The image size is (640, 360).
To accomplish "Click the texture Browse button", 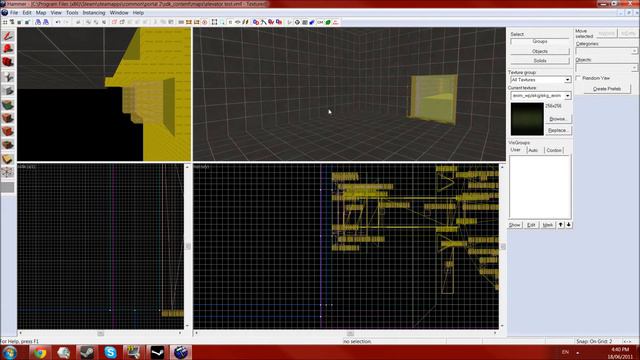I will (558, 119).
